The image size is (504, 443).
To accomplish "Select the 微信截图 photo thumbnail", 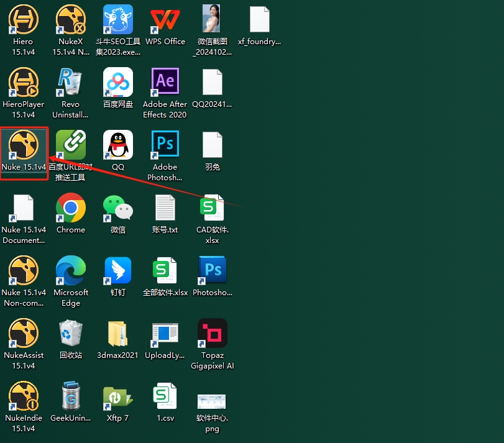I will click(x=212, y=20).
